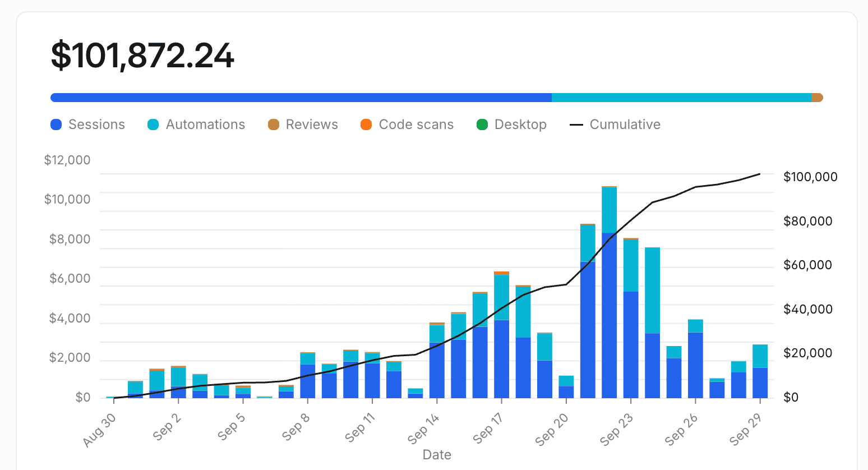Toggle the Sessions legend entry
Image resolution: width=868 pixels, height=470 pixels.
coord(87,125)
